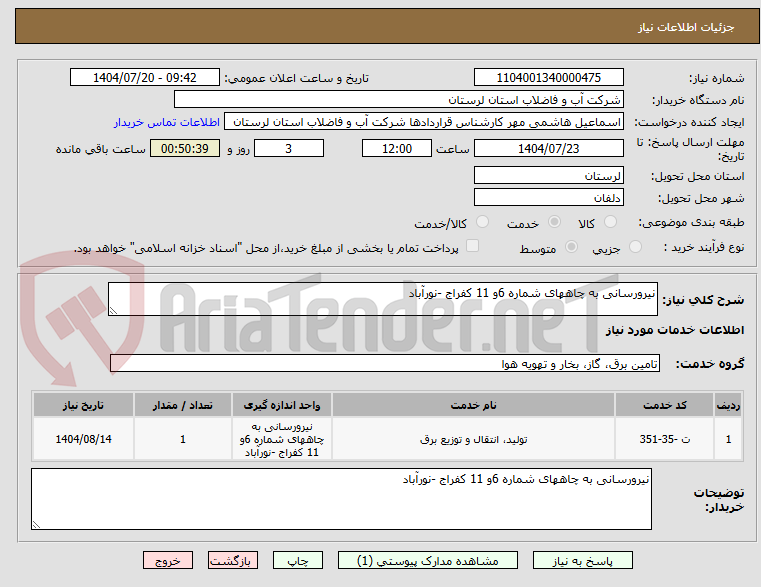
Task: Select the جزیی purchase type radio
Action: tap(635, 247)
